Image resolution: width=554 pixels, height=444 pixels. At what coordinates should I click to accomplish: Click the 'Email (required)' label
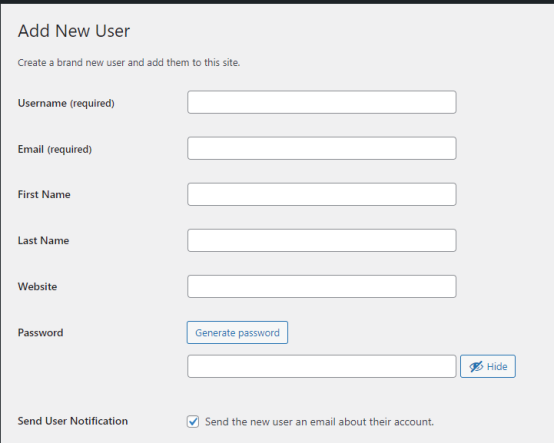[55, 149]
